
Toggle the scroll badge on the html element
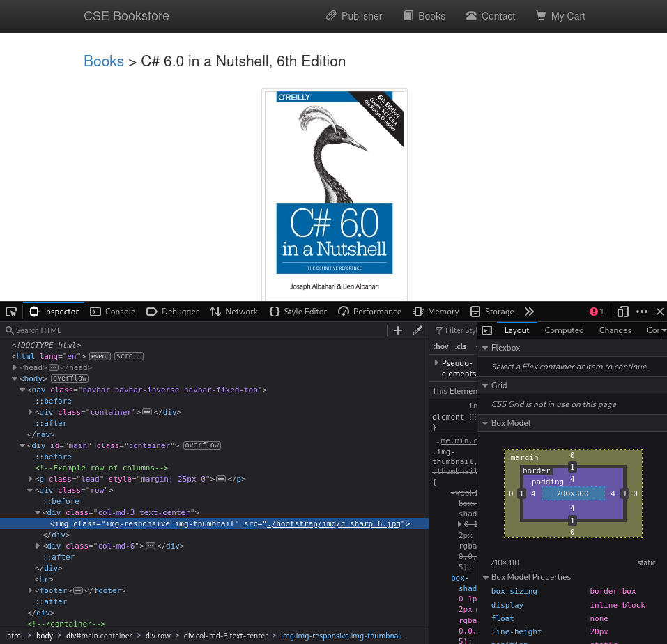(129, 356)
